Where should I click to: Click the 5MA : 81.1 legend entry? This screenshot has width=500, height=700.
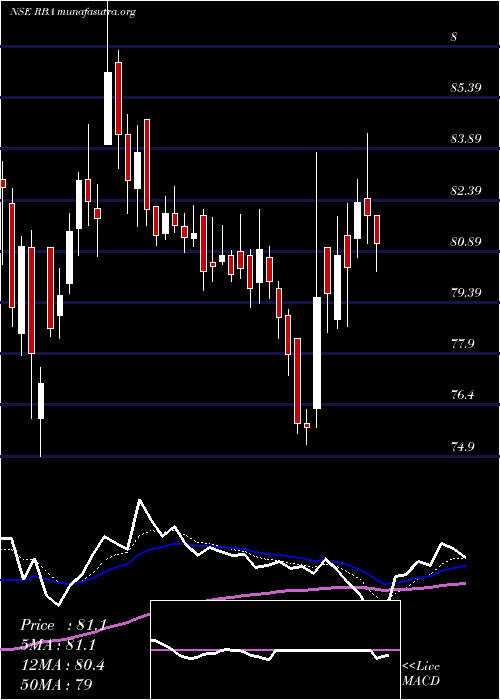pyautogui.click(x=58, y=645)
